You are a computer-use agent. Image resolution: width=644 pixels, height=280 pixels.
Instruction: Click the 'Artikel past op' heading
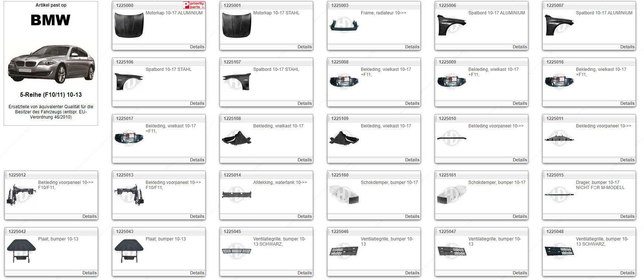[x=51, y=5]
